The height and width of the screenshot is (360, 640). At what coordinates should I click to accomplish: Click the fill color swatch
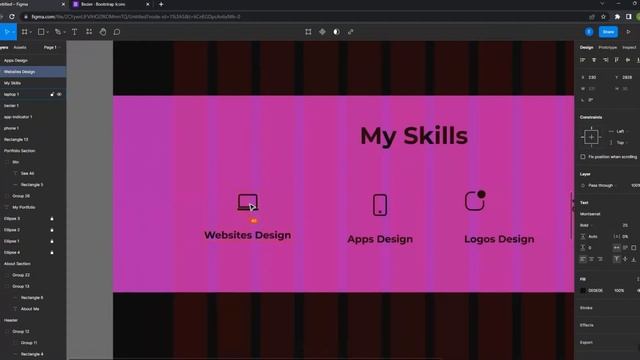click(583, 291)
